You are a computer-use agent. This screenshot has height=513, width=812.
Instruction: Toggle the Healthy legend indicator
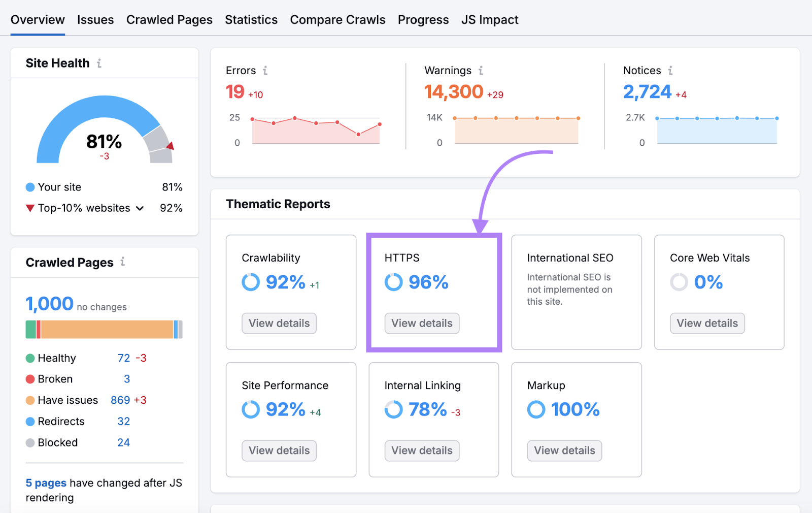[29, 358]
